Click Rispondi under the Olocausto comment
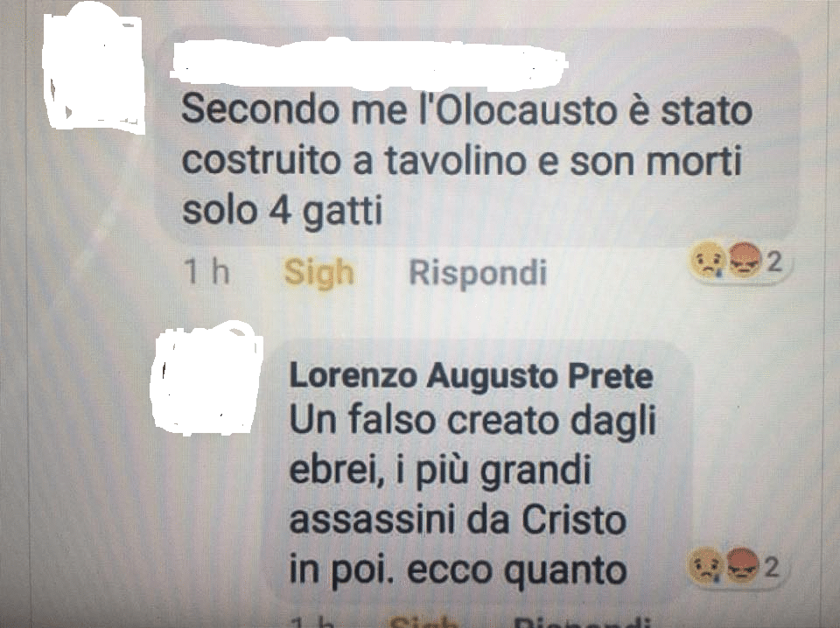The height and width of the screenshot is (628, 840). click(x=478, y=273)
